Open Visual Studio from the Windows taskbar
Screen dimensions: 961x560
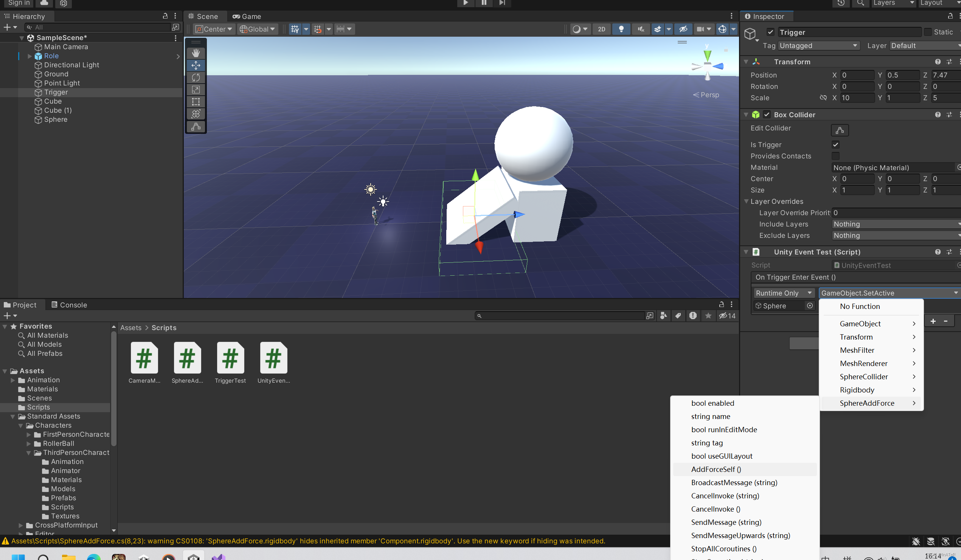click(x=219, y=557)
